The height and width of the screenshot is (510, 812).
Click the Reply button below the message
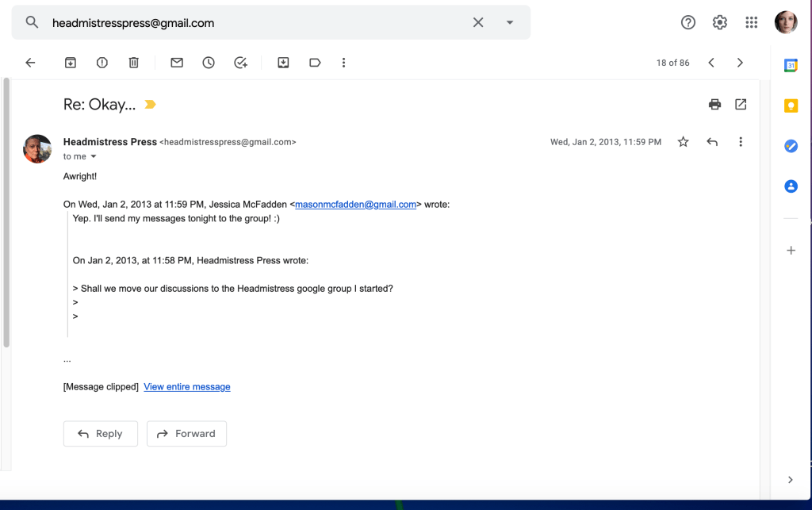click(101, 434)
